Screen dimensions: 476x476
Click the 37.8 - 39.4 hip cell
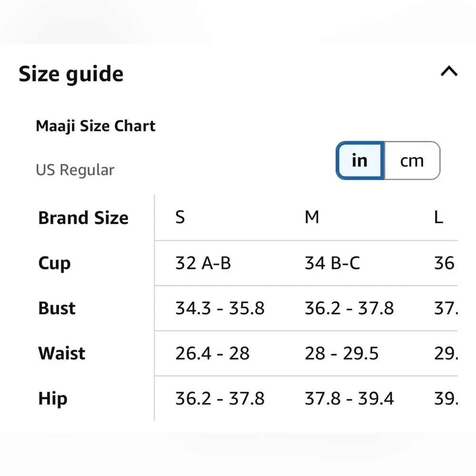point(349,399)
